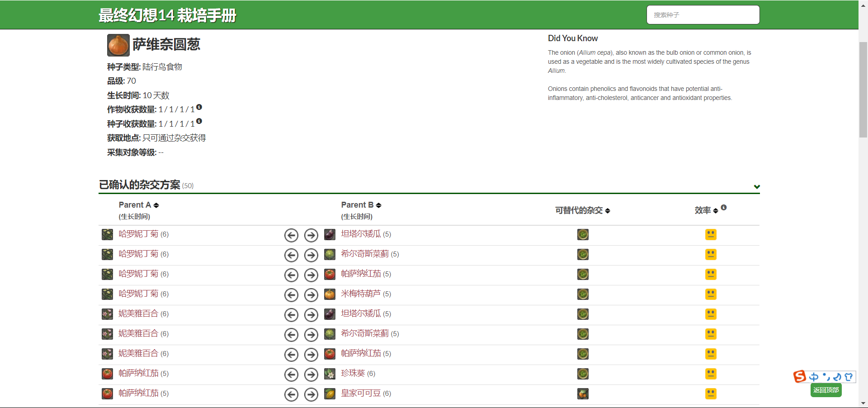Screen dimensions: 868x408
Task: Collapse the 已确认的杂交方案 section with the chevron
Action: click(x=757, y=186)
